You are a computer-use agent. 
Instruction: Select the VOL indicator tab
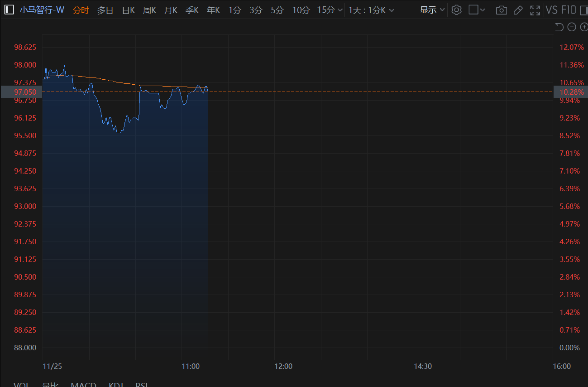(x=22, y=384)
